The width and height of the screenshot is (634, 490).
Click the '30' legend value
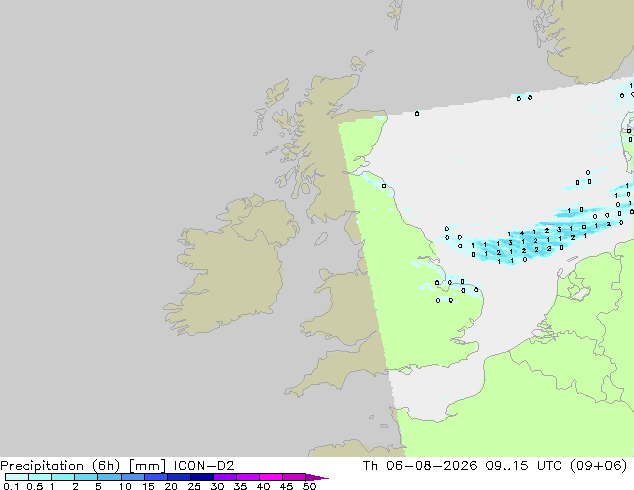point(217,486)
